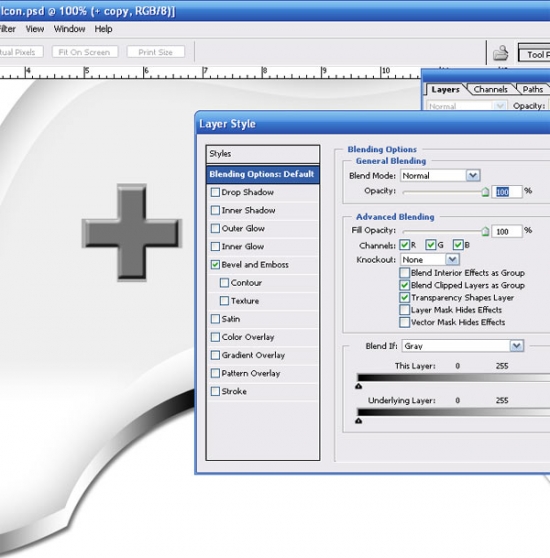Uncheck Blend Clipped Layers as Group

point(404,285)
